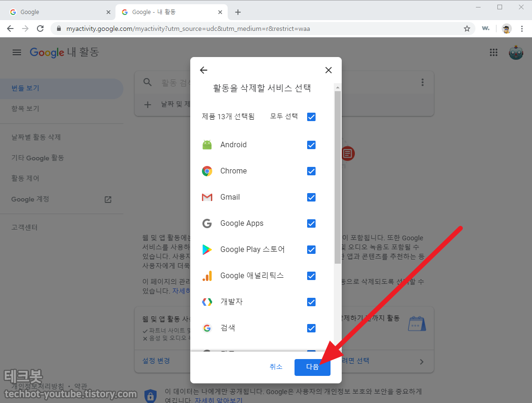Click the developer brackets icon
The width and height of the screenshot is (532, 403).
pos(207,302)
